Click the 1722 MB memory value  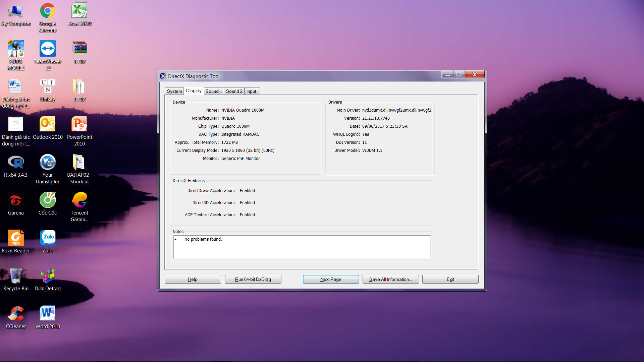(229, 142)
